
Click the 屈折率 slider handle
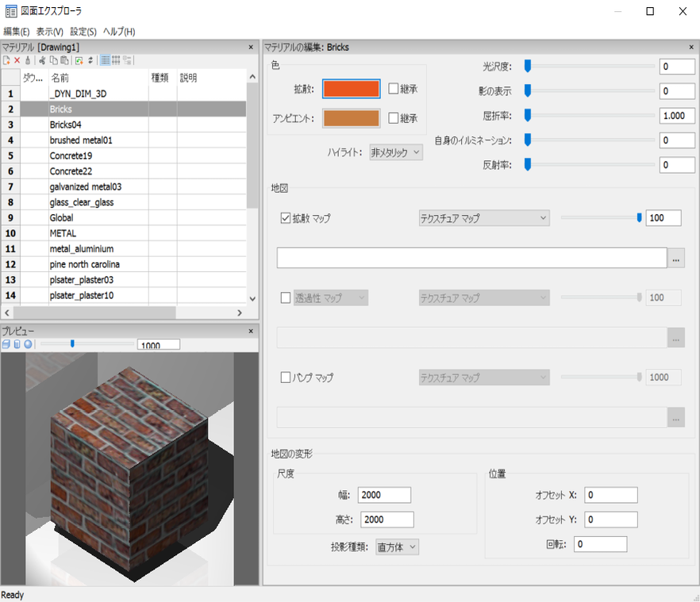(528, 115)
